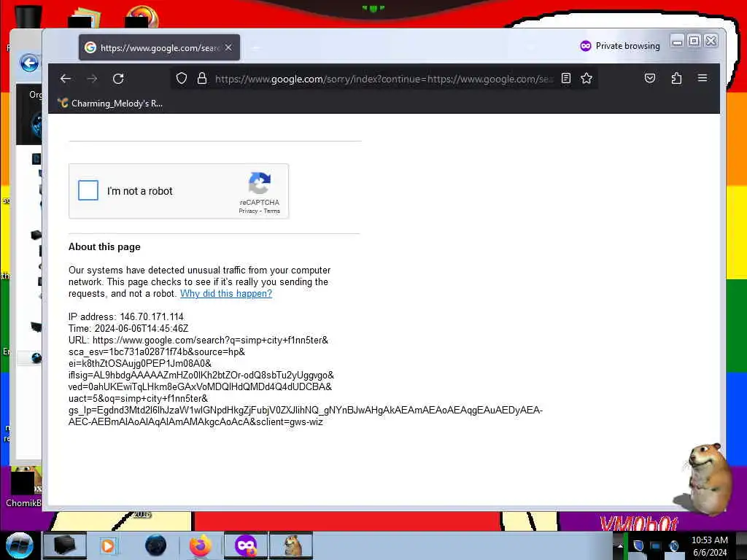Switch to Firefox private window taskbar icon
The height and width of the screenshot is (560, 747).
pyautogui.click(x=246, y=545)
